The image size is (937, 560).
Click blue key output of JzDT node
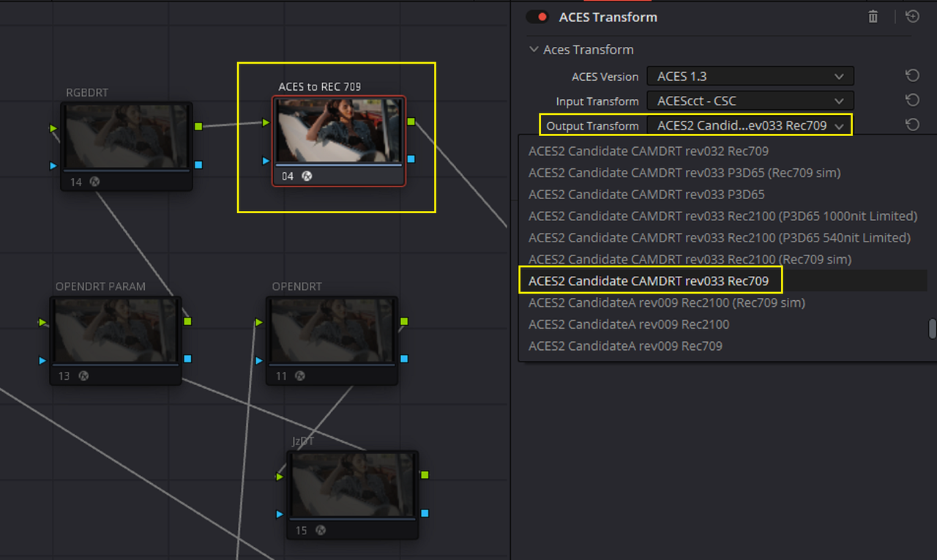click(x=425, y=513)
